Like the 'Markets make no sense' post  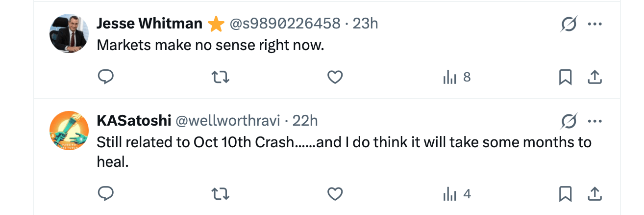click(335, 77)
